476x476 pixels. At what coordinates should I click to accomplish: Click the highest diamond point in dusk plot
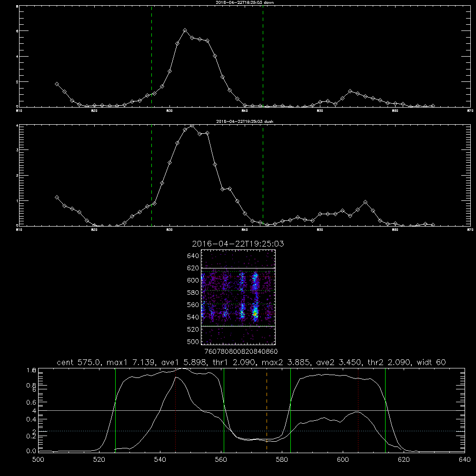click(x=192, y=125)
